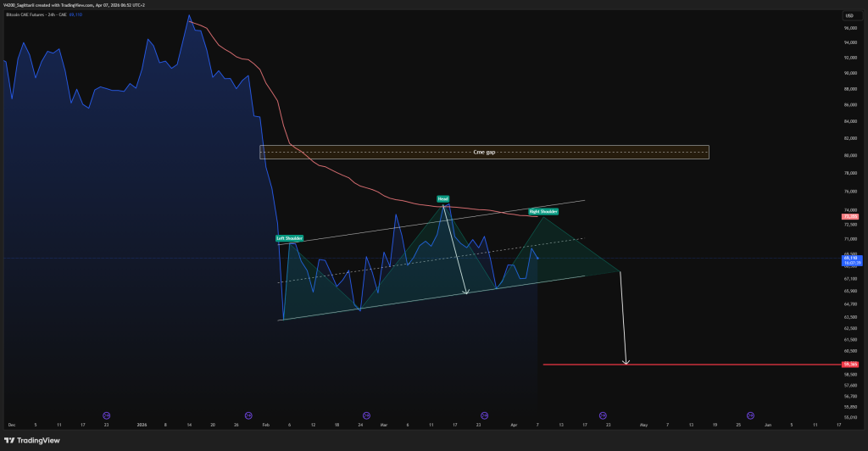868x451 pixels.
Task: Open the event marker near Dec 23
Action: [x=106, y=415]
